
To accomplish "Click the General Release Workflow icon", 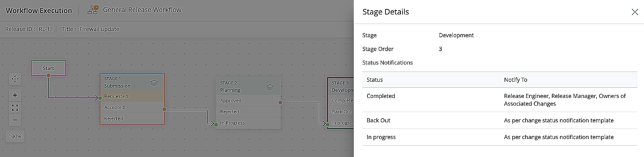I will pyautogui.click(x=93, y=10).
